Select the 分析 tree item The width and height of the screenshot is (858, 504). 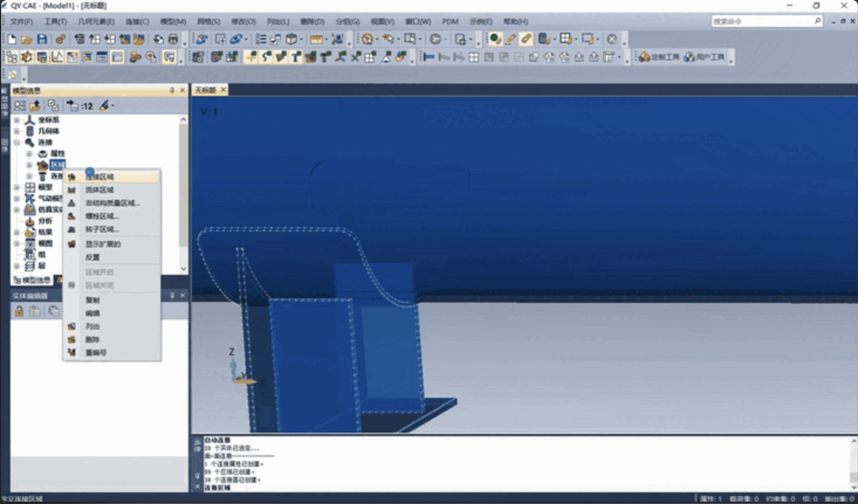(x=45, y=221)
